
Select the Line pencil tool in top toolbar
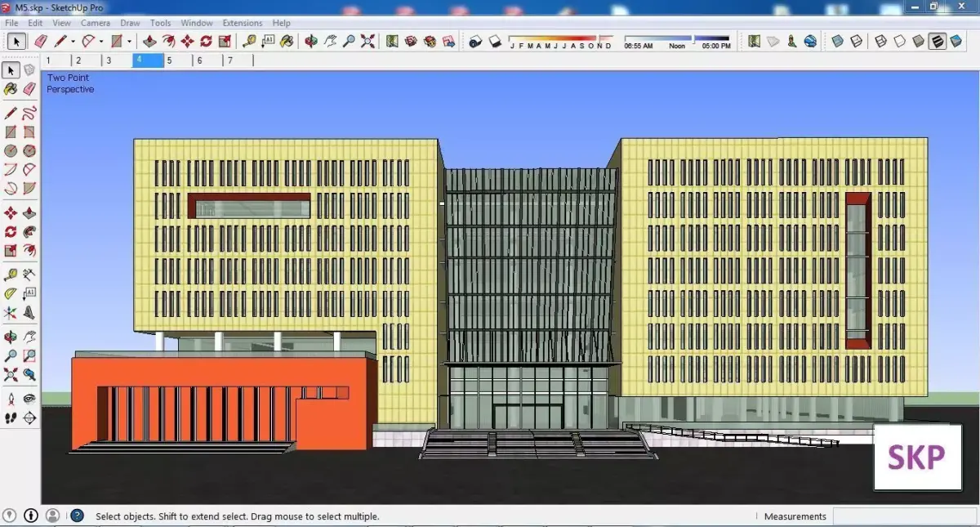(x=60, y=41)
